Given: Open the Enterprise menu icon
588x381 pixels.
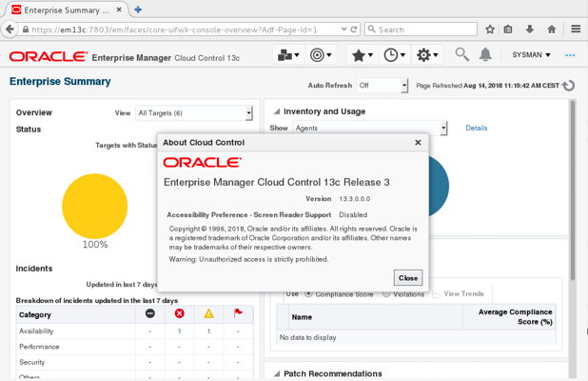Looking at the screenshot, I should click(288, 55).
